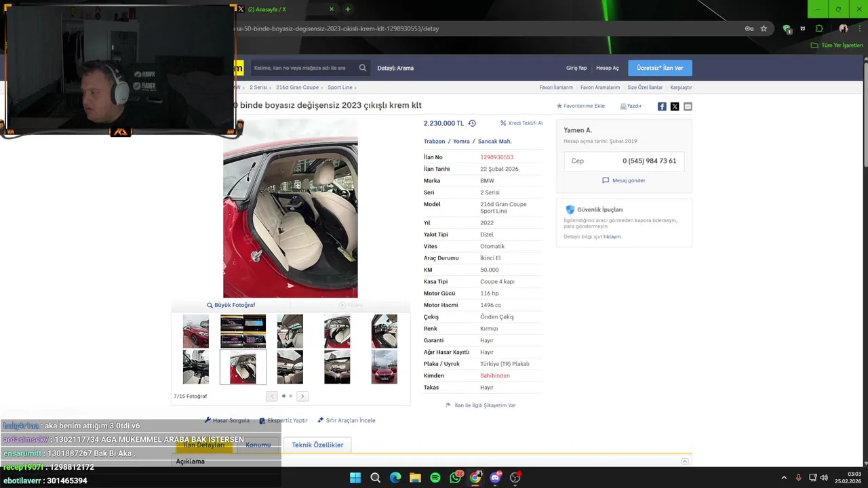Click the Karşılaştır link
Image resolution: width=868 pixels, height=488 pixels.
681,87
